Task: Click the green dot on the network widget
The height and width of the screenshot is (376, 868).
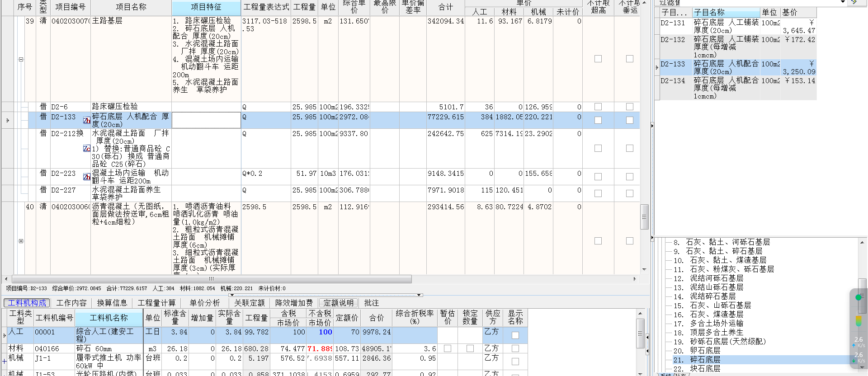Action: pyautogui.click(x=859, y=297)
